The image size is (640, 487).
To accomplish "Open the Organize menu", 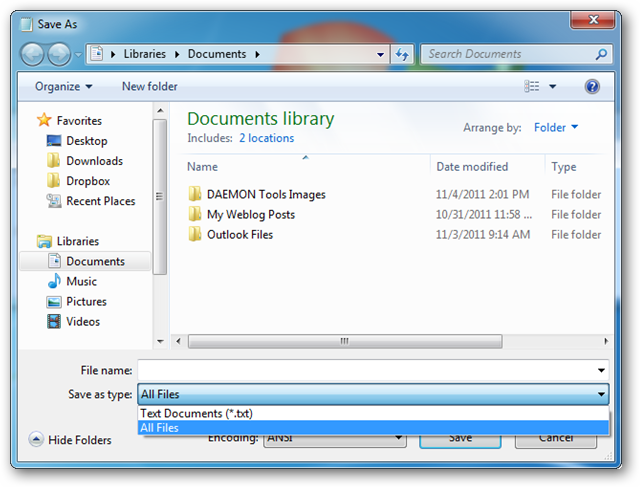I will pos(63,87).
